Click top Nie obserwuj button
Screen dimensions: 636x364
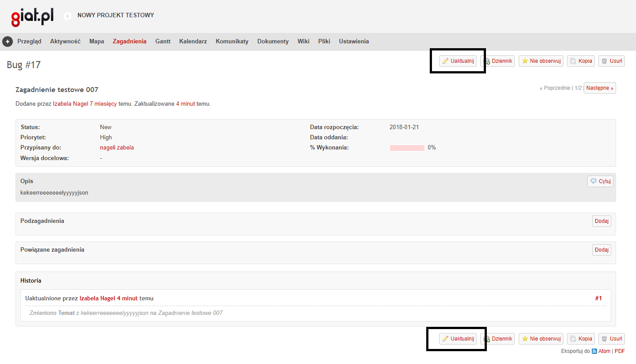541,61
